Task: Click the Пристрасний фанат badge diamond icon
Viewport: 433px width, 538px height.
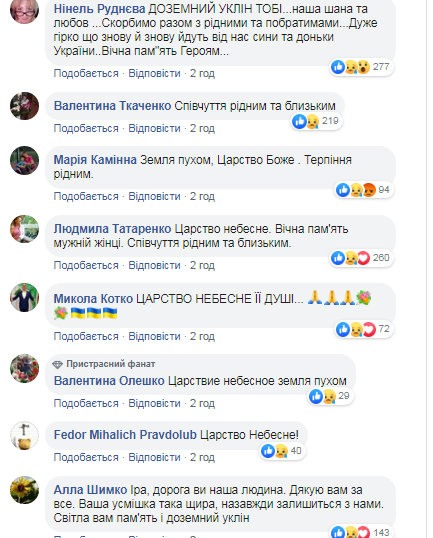Action: (58, 364)
